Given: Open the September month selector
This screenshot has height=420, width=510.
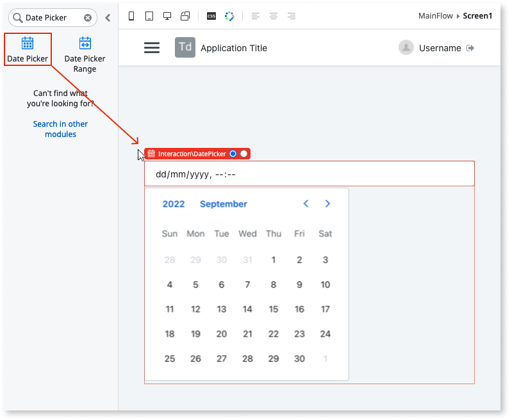Looking at the screenshot, I should coord(223,204).
